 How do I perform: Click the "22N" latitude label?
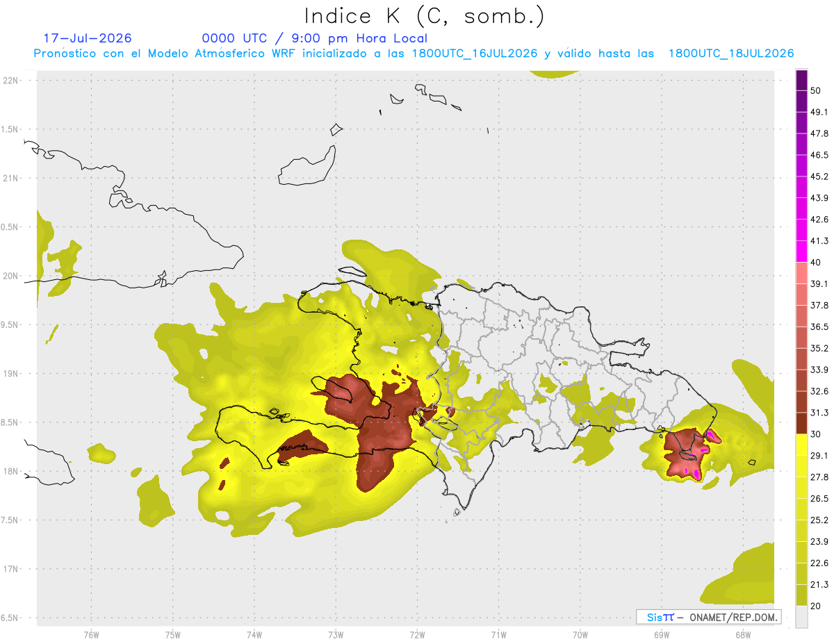coord(10,80)
